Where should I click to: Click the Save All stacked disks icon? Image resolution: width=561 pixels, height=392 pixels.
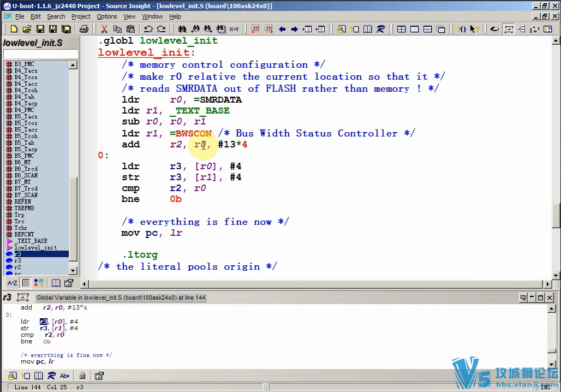(66, 29)
